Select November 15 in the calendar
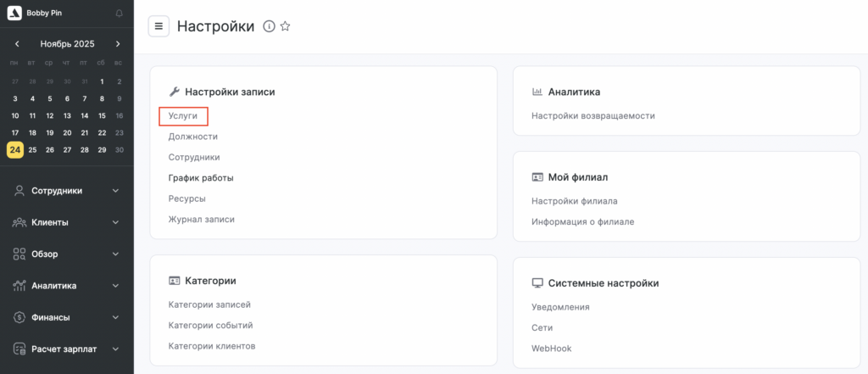Viewport: 868px width, 374px height. (x=102, y=115)
